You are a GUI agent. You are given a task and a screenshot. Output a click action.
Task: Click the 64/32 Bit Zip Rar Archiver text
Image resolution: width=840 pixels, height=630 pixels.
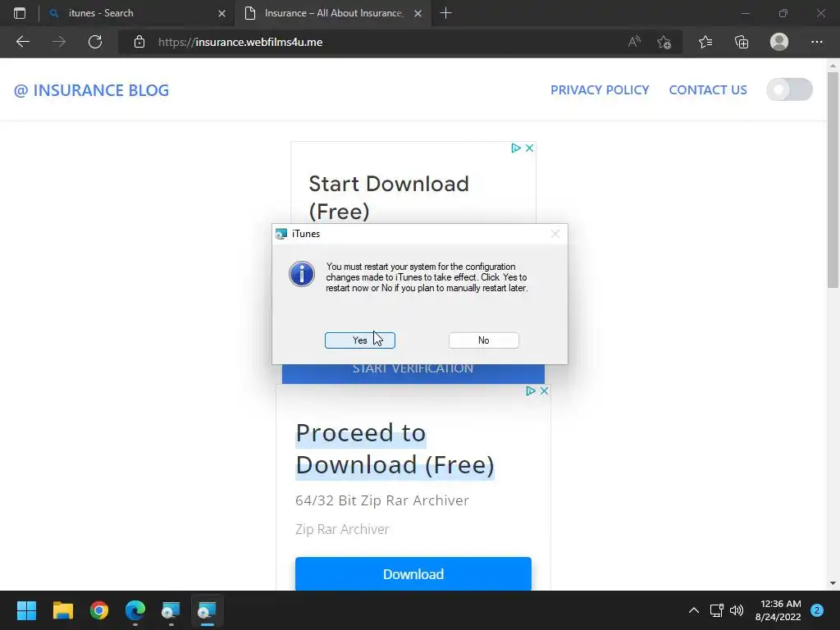coord(382,500)
